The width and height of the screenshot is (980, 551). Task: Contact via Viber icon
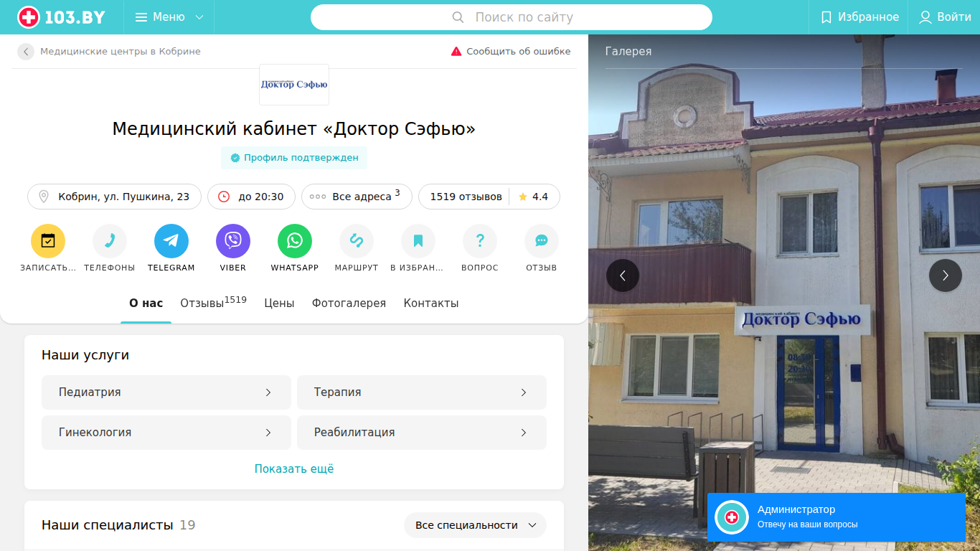point(233,241)
